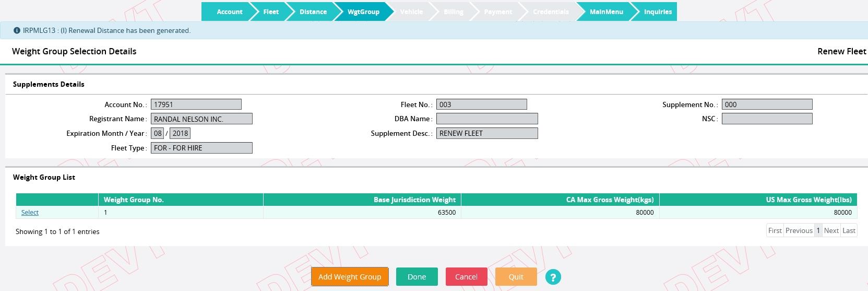Sort by Weight Group No. column header
This screenshot has width=868, height=291.
(181, 200)
